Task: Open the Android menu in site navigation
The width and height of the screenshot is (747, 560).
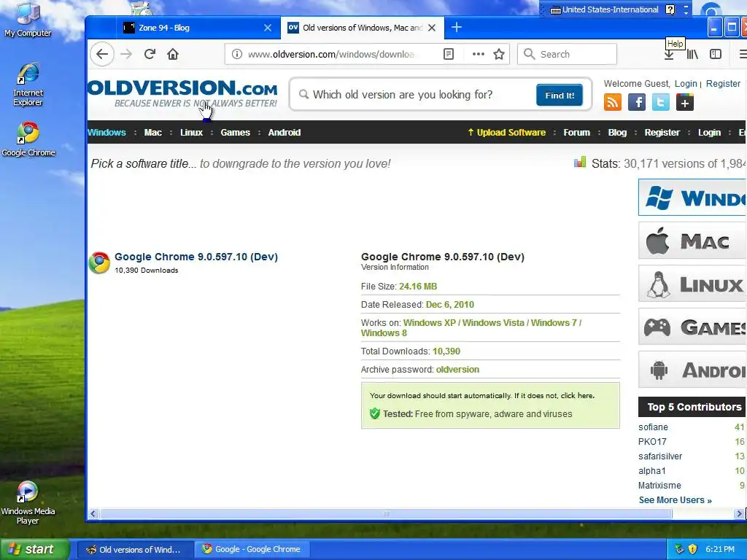Action: point(285,133)
